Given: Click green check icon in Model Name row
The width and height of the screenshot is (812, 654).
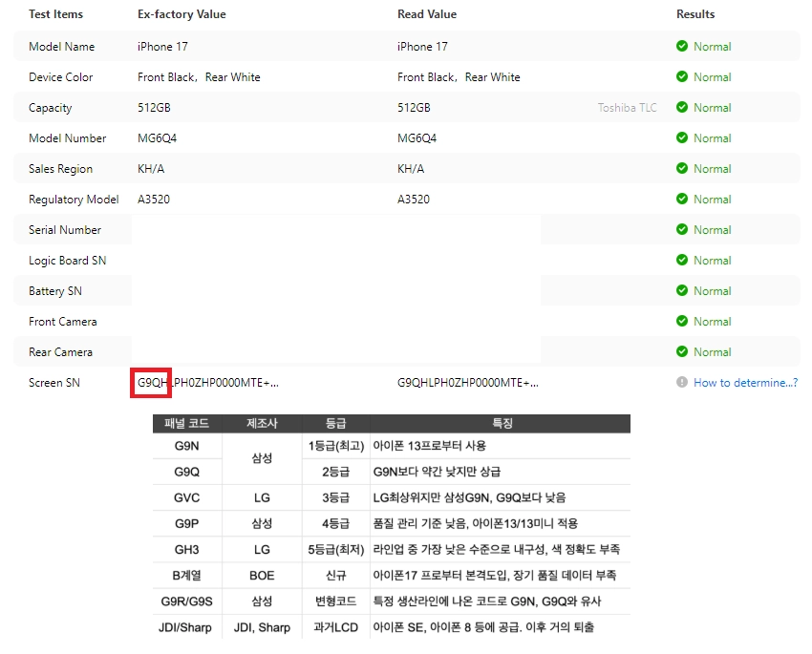Looking at the screenshot, I should [682, 46].
